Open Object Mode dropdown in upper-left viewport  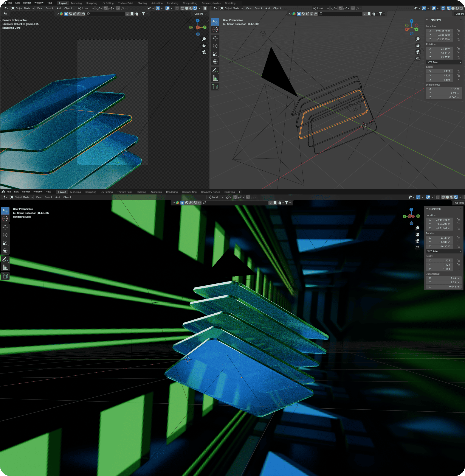(23, 8)
